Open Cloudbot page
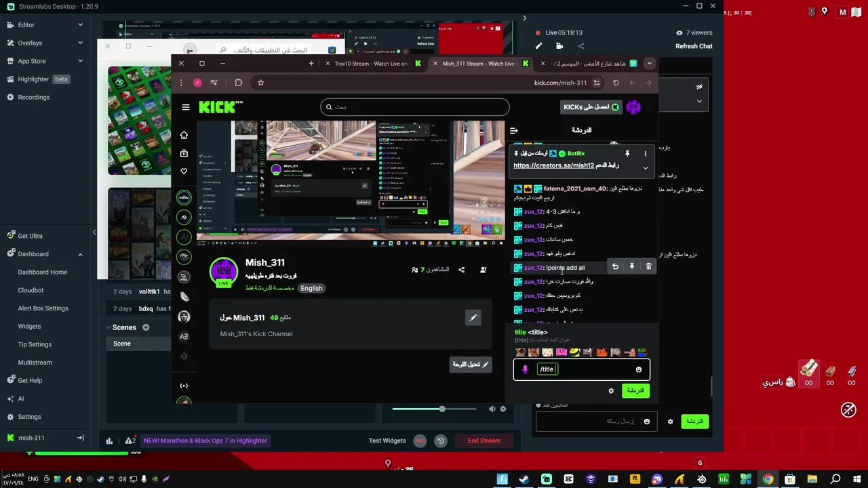The height and width of the screenshot is (488, 868). (31, 290)
